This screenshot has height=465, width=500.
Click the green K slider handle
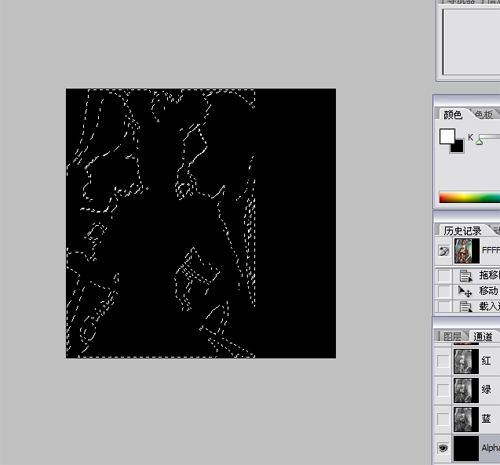tap(479, 142)
